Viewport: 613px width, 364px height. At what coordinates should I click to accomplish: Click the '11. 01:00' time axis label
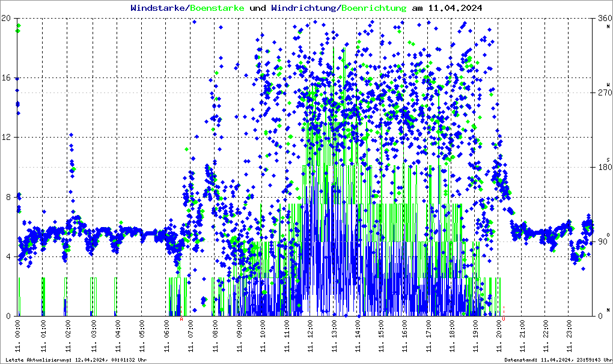coord(43,336)
